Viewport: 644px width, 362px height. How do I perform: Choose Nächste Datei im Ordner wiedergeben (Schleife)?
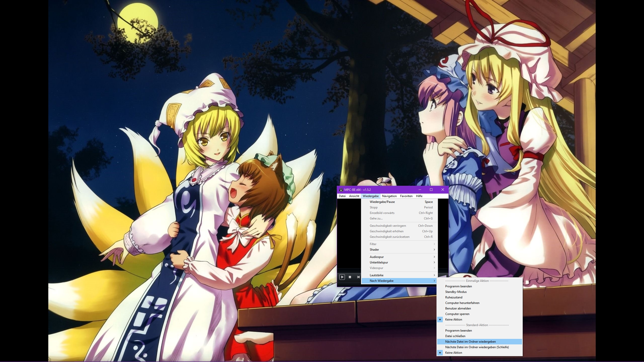pyautogui.click(x=477, y=347)
